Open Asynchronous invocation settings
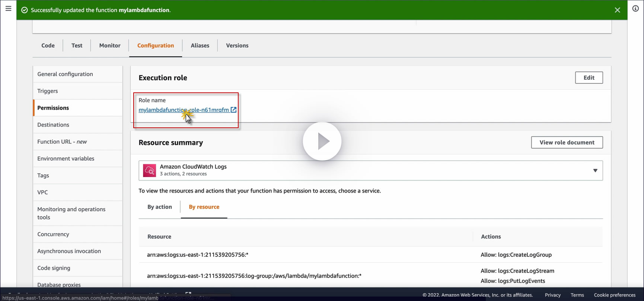This screenshot has width=644, height=301. click(78, 251)
